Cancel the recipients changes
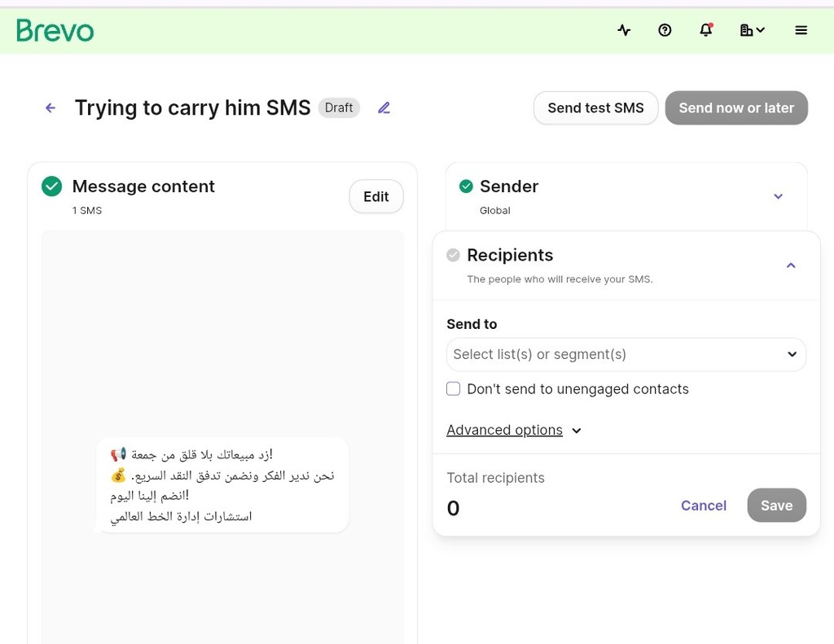Viewport: 834px width, 644px height. [x=703, y=506]
